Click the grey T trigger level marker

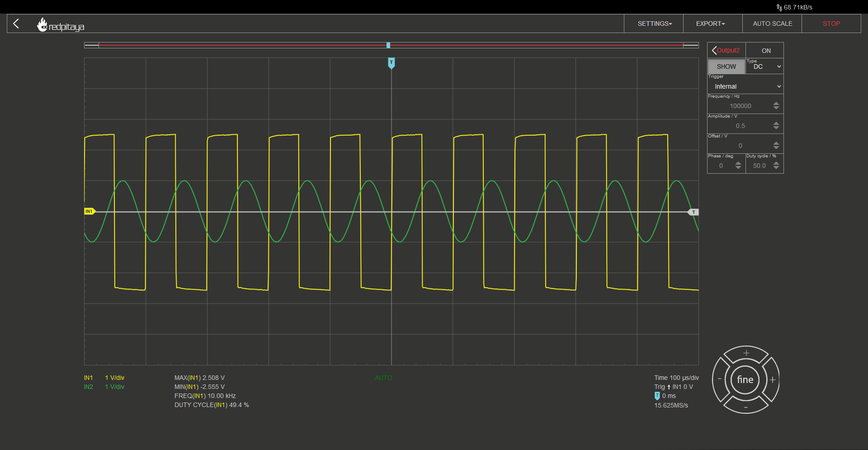click(693, 212)
